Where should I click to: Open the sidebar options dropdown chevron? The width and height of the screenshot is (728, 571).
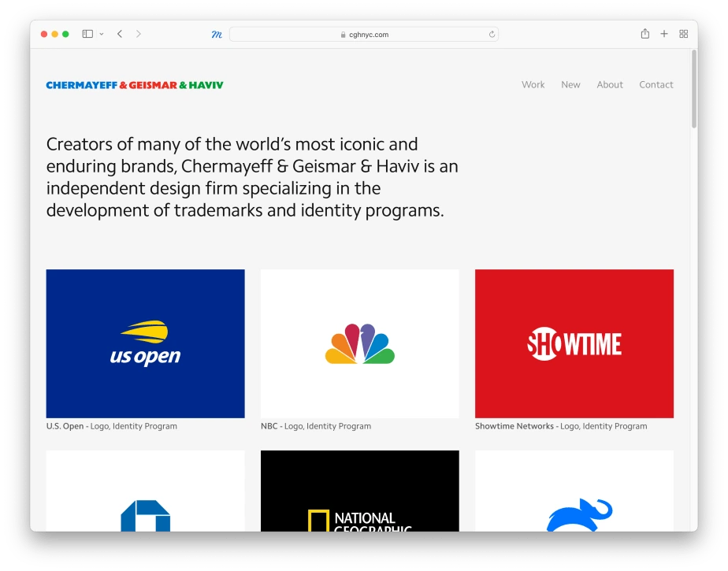coord(101,34)
